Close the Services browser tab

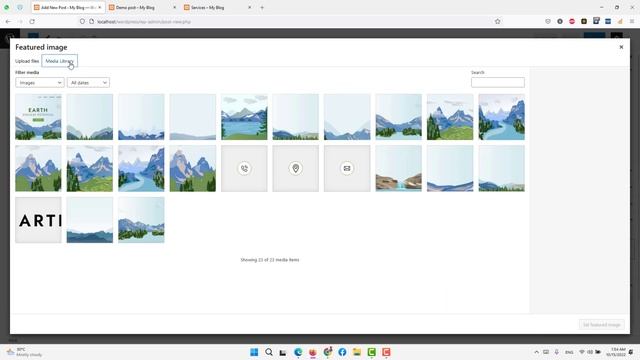click(x=249, y=7)
